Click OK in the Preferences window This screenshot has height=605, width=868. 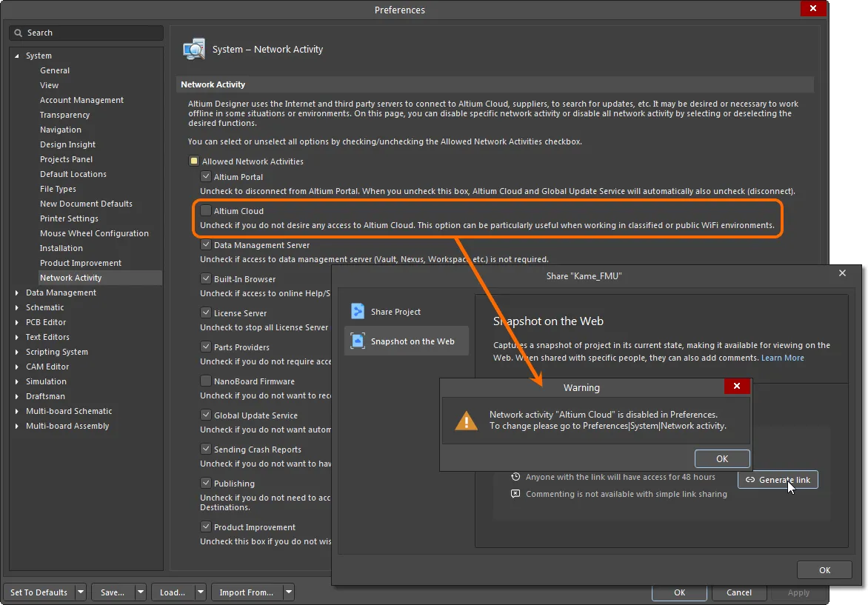tap(679, 592)
